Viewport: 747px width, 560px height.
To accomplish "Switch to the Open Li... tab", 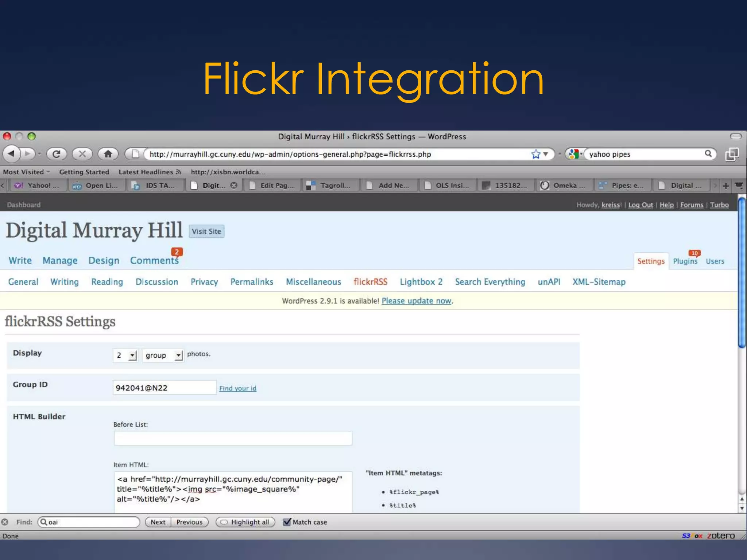I will coord(96,185).
